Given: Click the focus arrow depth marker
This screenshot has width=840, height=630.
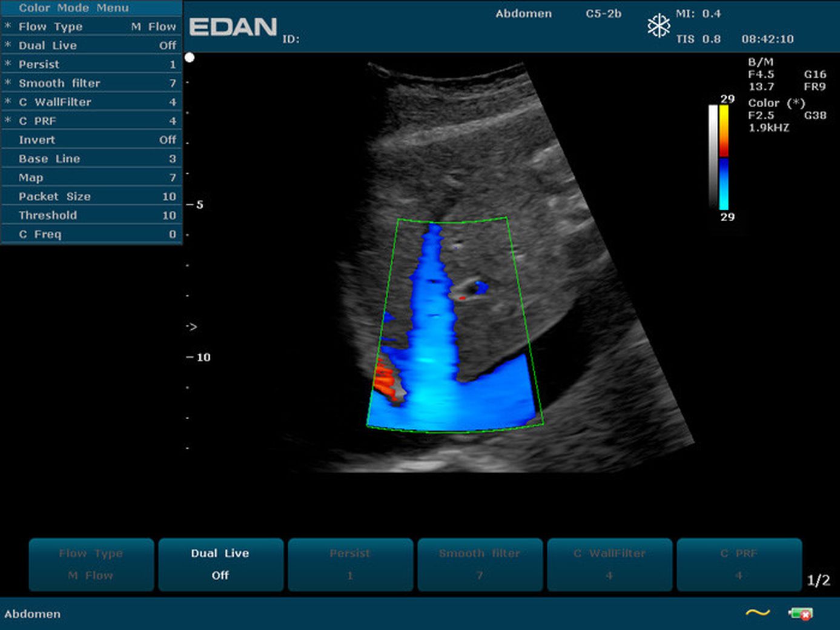Looking at the screenshot, I should (191, 327).
